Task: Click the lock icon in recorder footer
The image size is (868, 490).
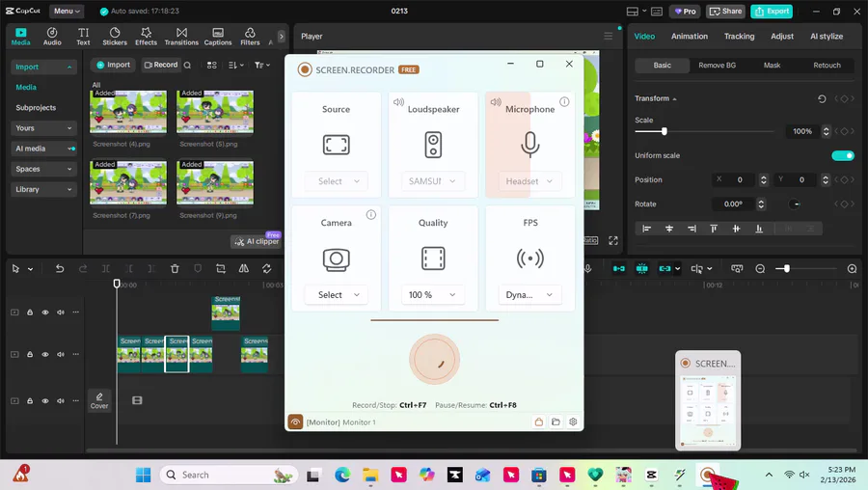Action: coord(538,422)
